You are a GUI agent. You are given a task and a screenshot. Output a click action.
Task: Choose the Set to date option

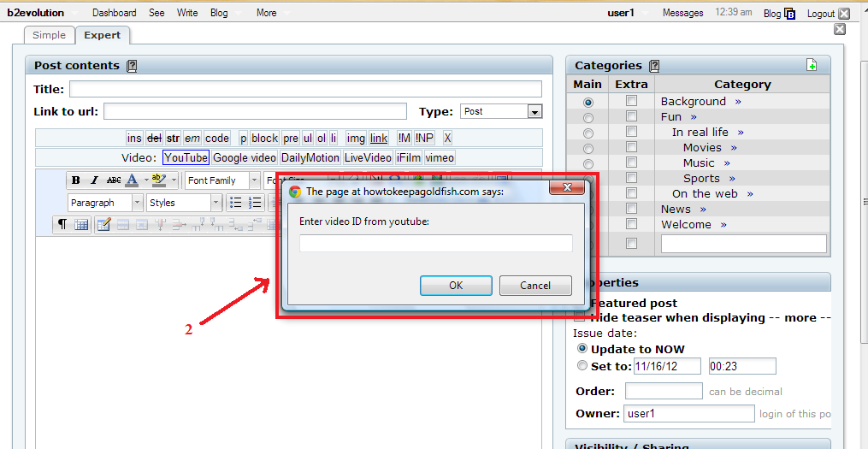tap(582, 365)
